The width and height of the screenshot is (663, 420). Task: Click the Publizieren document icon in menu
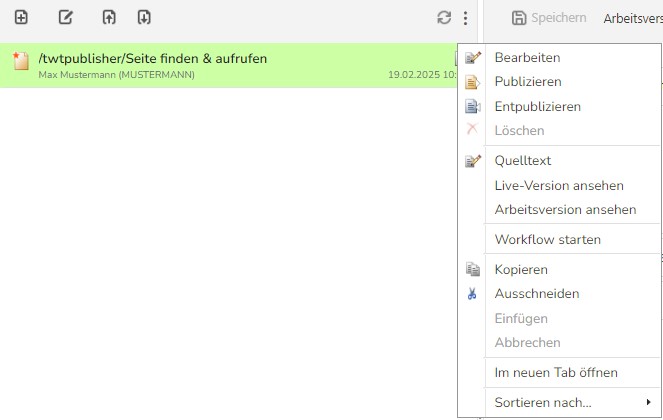click(472, 82)
